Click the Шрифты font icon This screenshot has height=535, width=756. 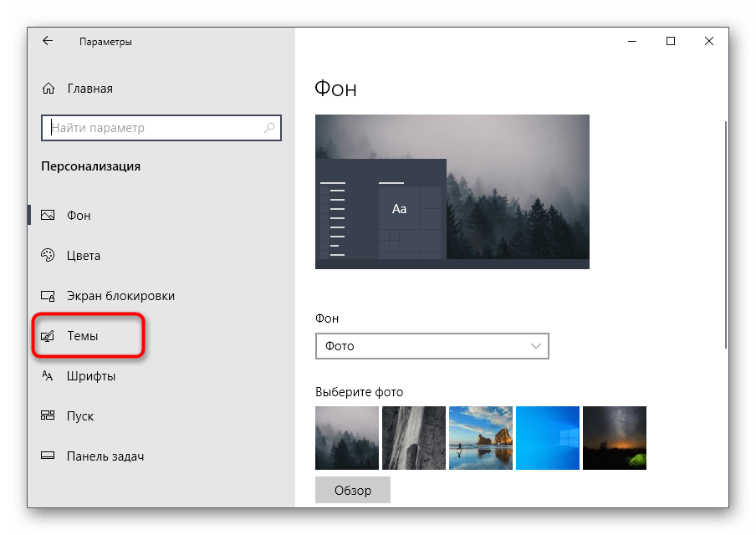[x=49, y=376]
